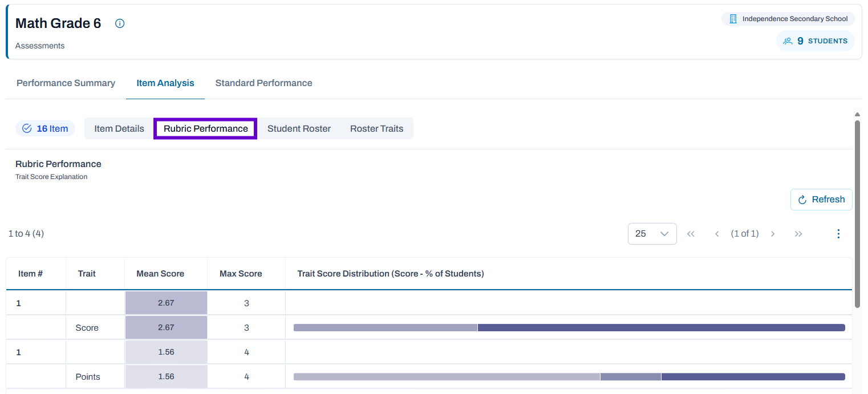Viewport: 868px width, 394px height.
Task: Click the Rubric Performance section heading
Action: pos(58,164)
